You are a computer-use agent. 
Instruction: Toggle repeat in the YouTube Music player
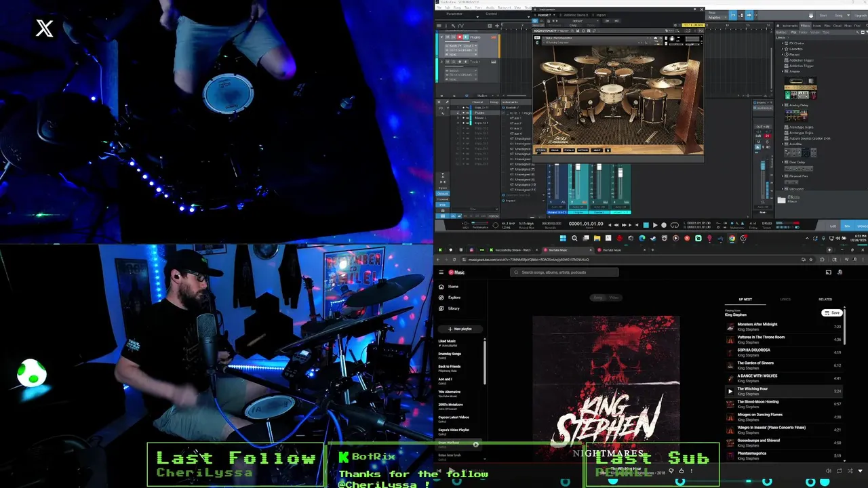(x=840, y=471)
